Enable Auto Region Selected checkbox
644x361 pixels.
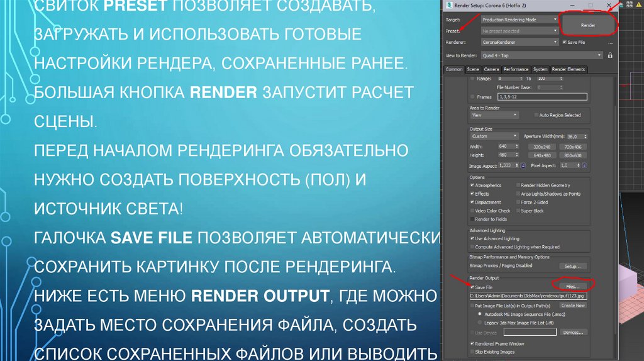pos(536,115)
